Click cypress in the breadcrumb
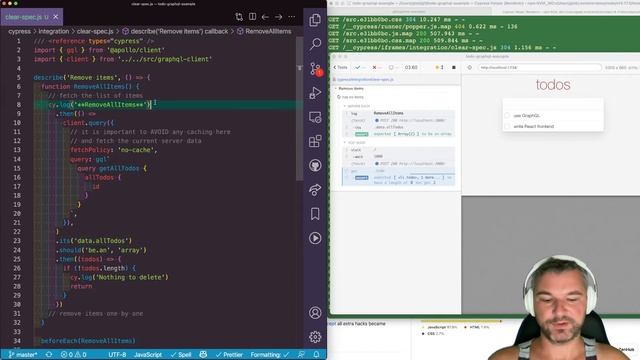Image resolution: width=640 pixels, height=360 pixels. [19, 31]
